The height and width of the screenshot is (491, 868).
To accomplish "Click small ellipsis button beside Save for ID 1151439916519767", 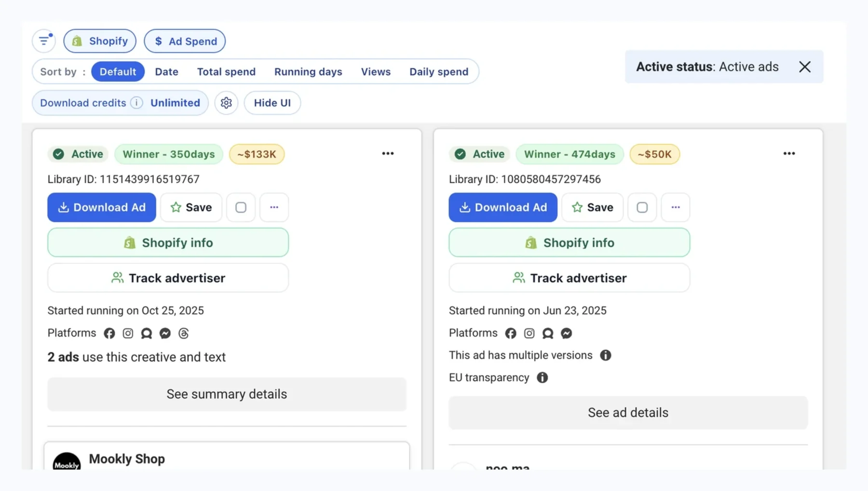I will 274,207.
